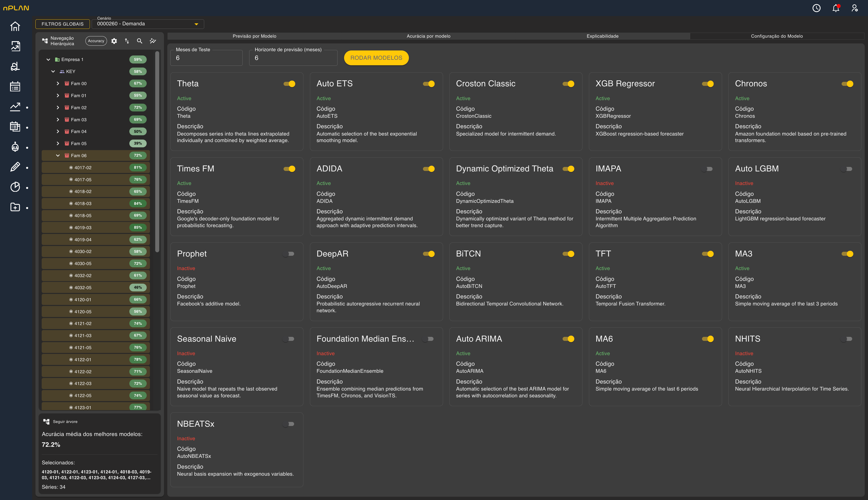Open hierarchy navigation settings gear

pyautogui.click(x=114, y=41)
